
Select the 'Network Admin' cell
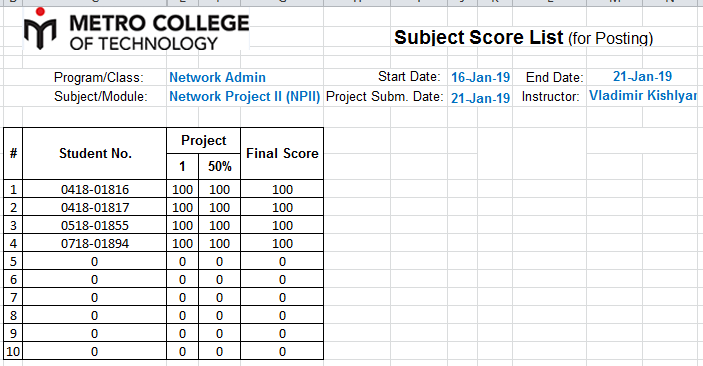click(x=217, y=78)
